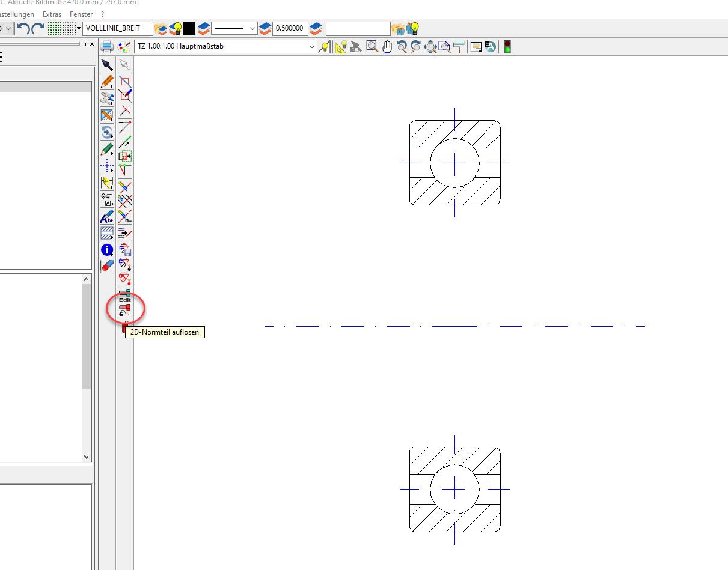Expand the dot grid pattern dropdown
728x570 pixels.
pos(79,28)
